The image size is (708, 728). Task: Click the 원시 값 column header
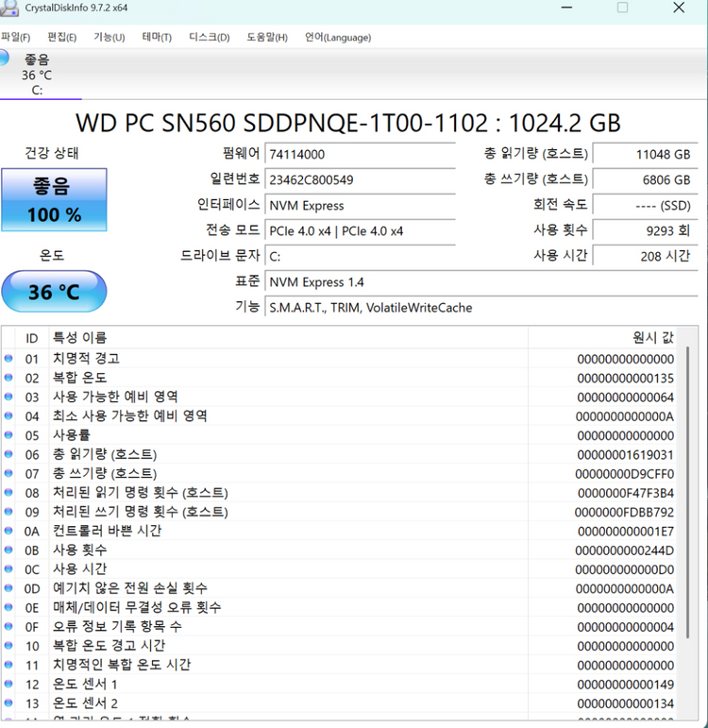click(x=602, y=338)
